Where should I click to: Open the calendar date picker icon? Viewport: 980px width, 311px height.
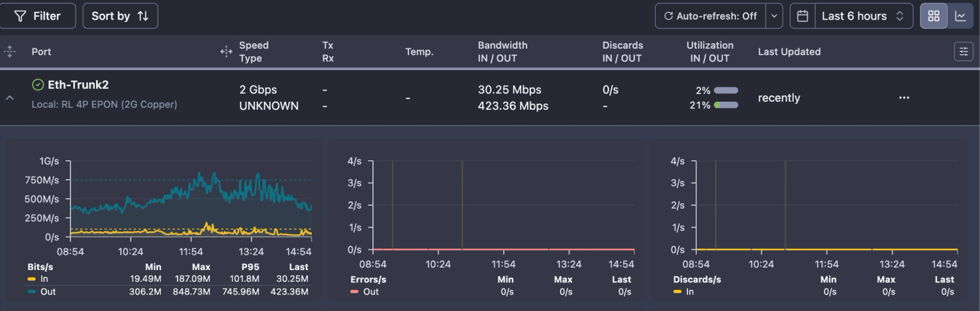click(803, 16)
